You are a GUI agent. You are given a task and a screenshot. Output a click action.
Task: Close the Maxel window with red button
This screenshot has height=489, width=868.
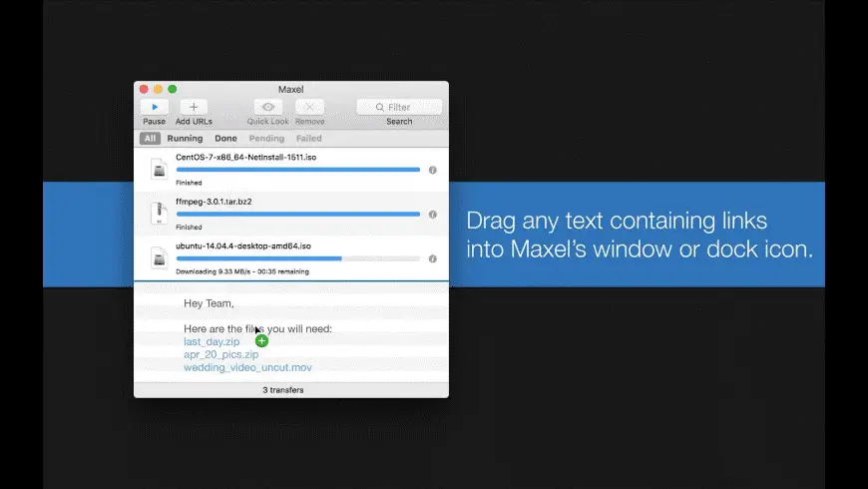144,89
